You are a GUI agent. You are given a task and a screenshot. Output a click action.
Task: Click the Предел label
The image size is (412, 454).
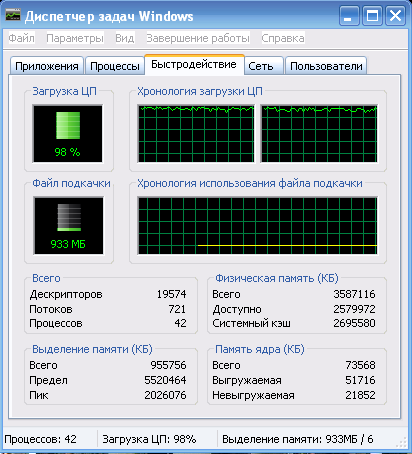click(48, 380)
